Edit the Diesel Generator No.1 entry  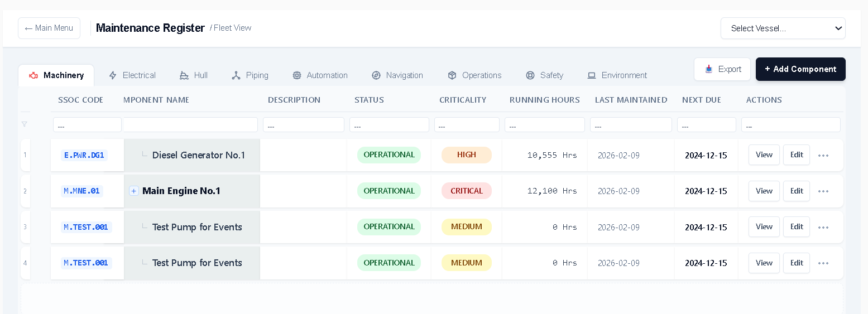click(797, 155)
